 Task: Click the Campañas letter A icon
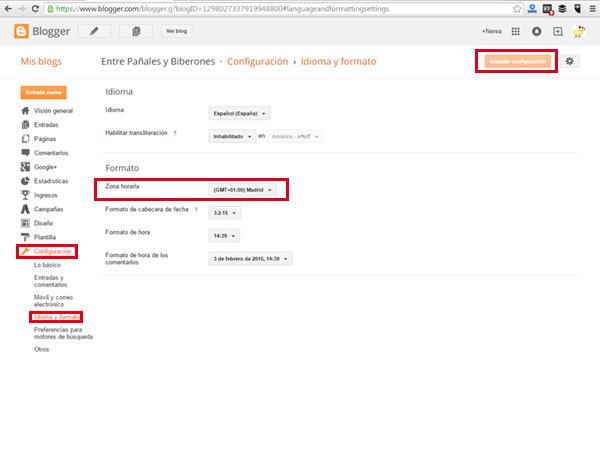[25, 209]
